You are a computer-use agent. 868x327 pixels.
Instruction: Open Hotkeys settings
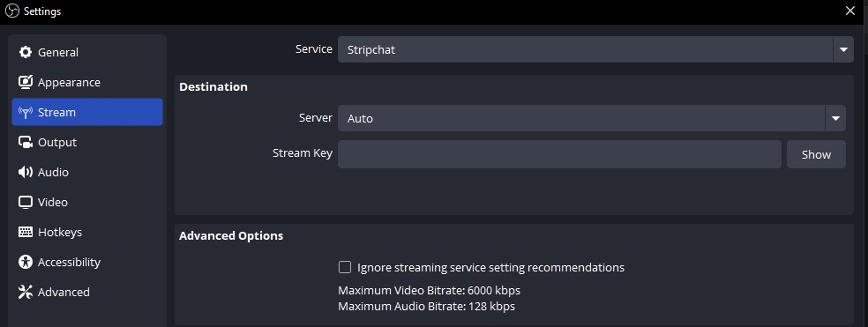(87, 232)
